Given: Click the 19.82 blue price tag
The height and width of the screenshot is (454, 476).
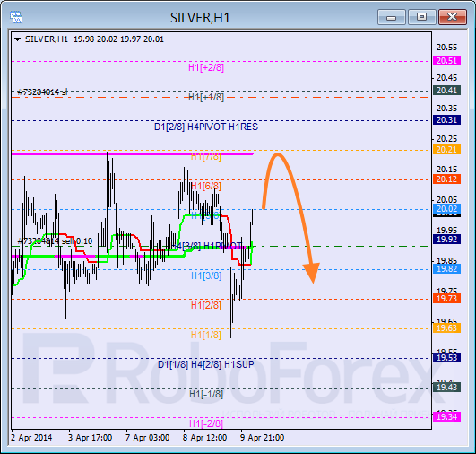Looking at the screenshot, I should 446,268.
